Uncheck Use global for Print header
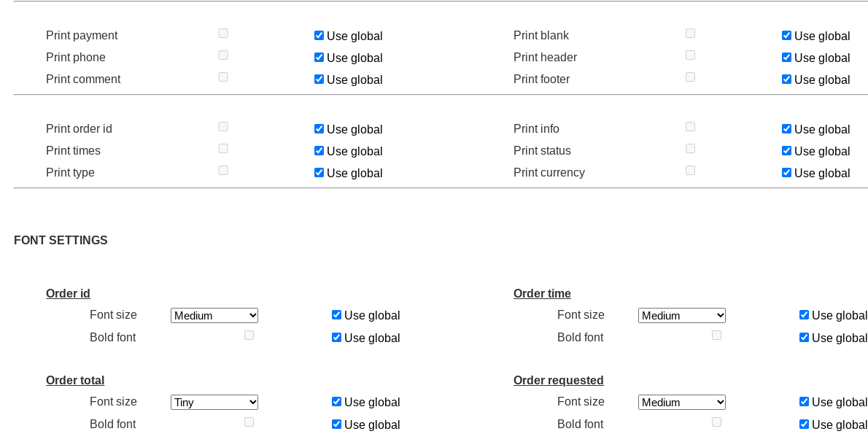 (x=786, y=58)
